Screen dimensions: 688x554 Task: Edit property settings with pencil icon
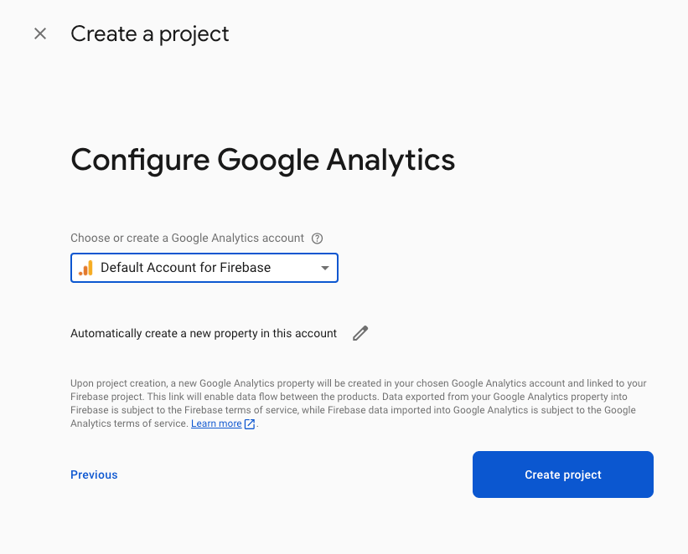(360, 333)
